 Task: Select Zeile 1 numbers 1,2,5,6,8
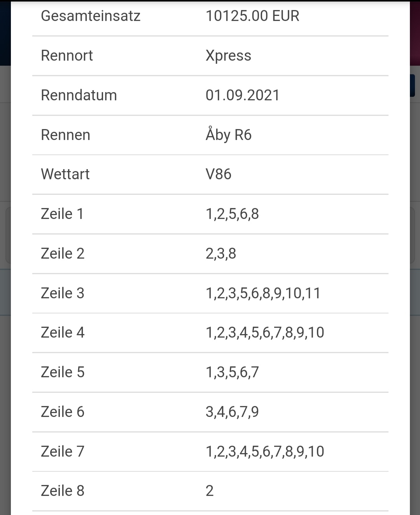pos(232,214)
